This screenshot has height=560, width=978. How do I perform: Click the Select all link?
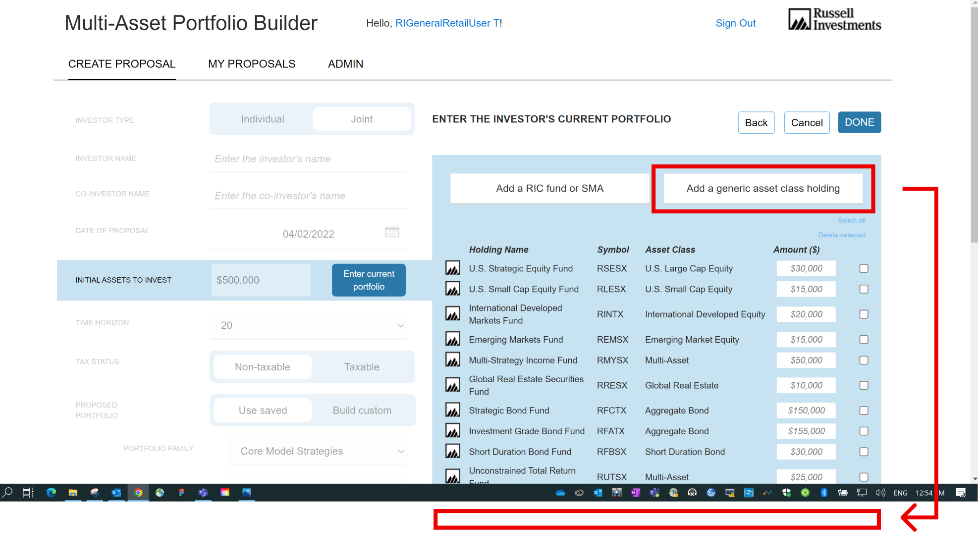[851, 220]
